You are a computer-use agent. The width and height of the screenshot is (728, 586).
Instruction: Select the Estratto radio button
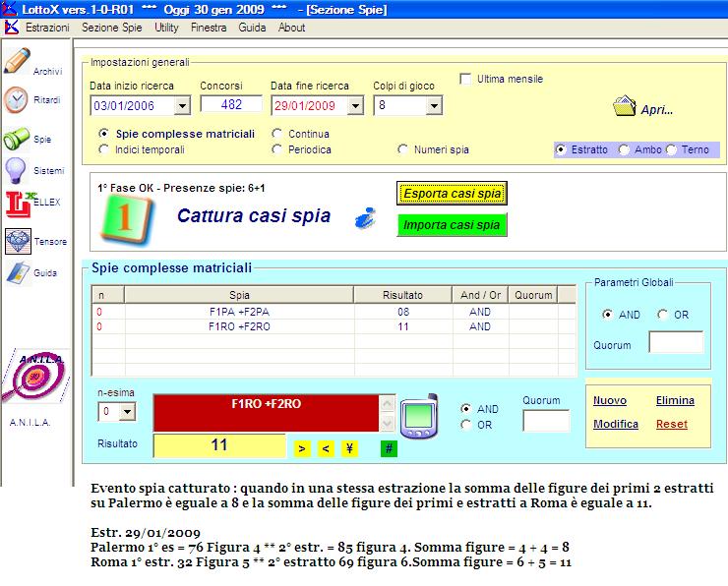(561, 149)
